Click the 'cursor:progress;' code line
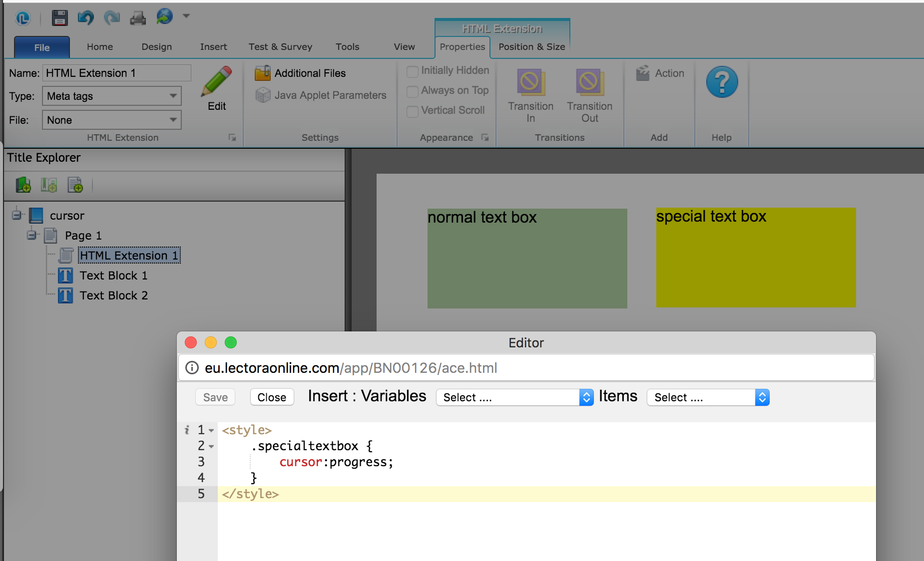The width and height of the screenshot is (924, 561). 336,462
